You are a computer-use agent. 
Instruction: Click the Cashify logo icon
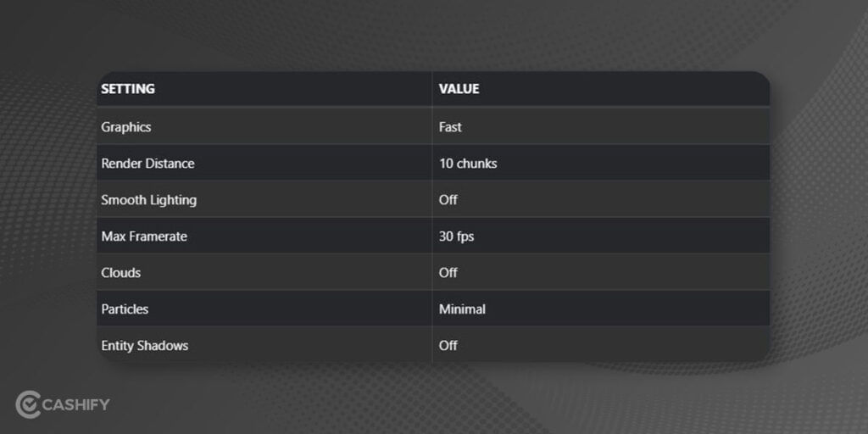[x=28, y=404]
